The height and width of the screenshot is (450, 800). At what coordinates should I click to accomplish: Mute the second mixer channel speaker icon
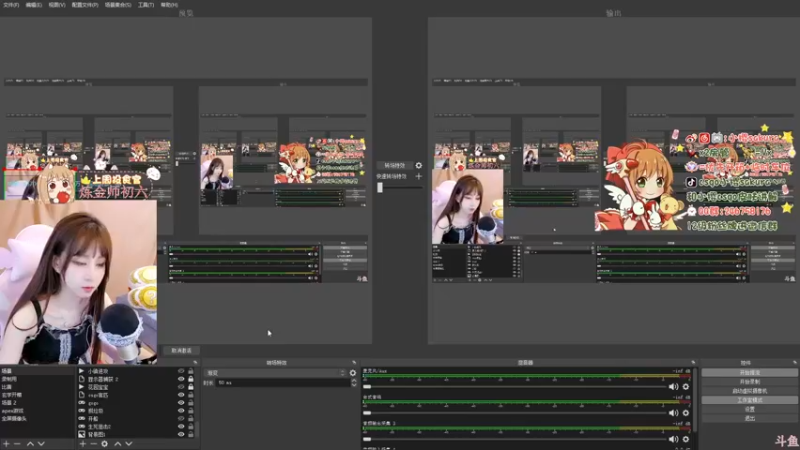click(673, 413)
